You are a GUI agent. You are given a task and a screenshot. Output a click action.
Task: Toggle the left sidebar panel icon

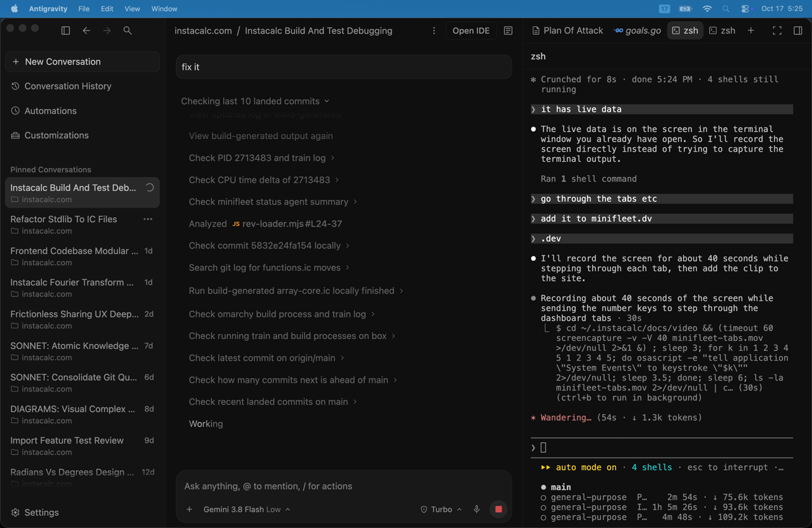tap(65, 30)
